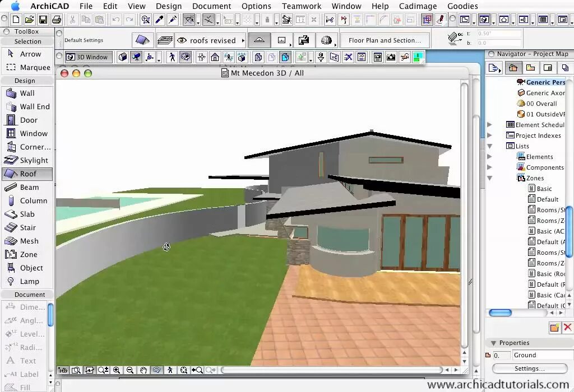Click the house home view icon

[215, 57]
